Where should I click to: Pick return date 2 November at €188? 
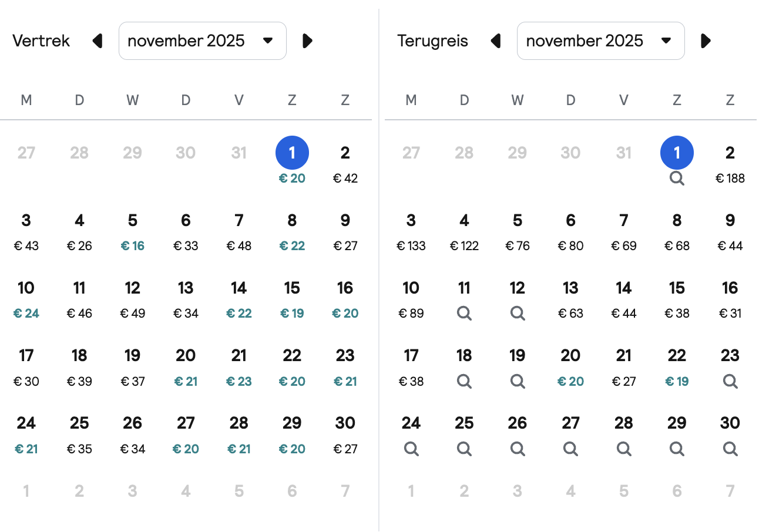click(730, 163)
